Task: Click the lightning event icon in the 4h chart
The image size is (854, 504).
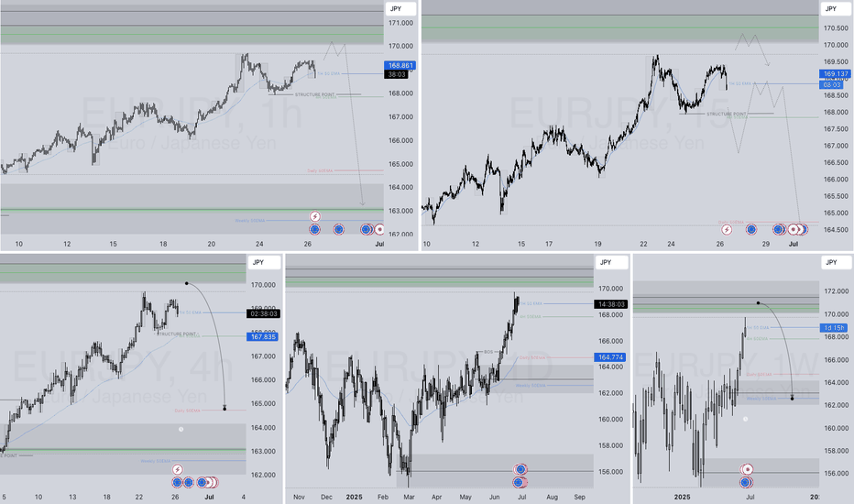Action: click(177, 470)
